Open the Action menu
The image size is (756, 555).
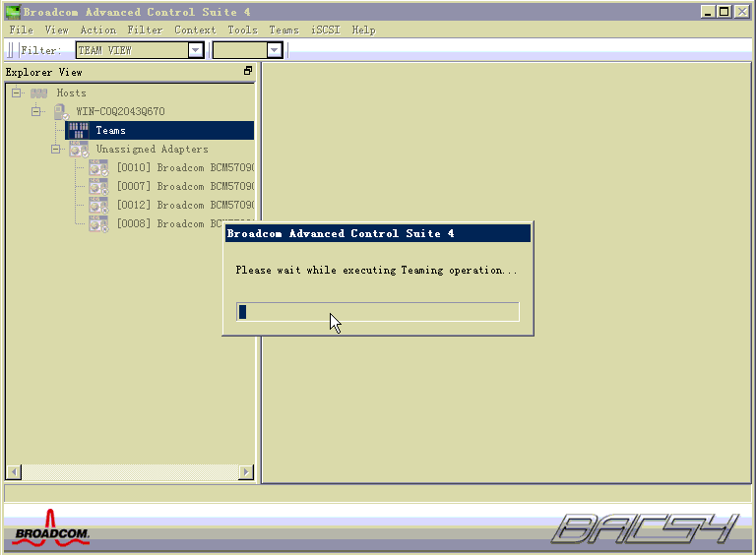[97, 30]
